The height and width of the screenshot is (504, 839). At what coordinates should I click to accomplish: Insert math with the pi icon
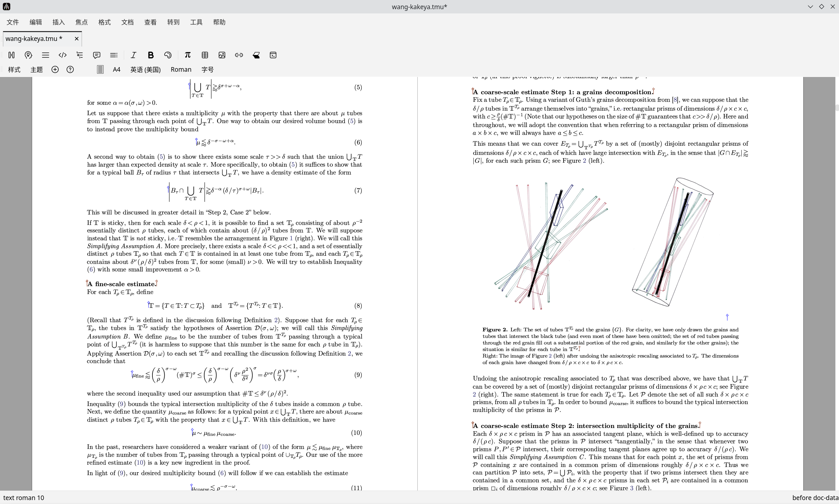(x=188, y=55)
